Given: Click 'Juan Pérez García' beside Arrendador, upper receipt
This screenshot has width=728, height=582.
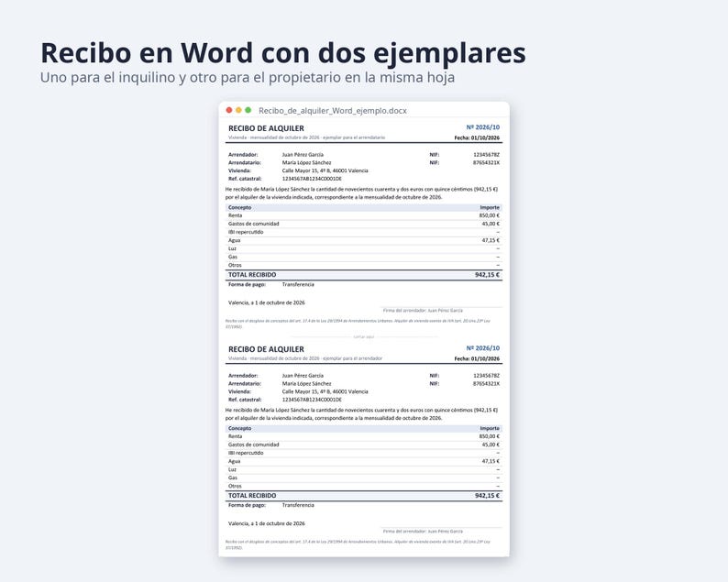Looking at the screenshot, I should click(x=303, y=155).
